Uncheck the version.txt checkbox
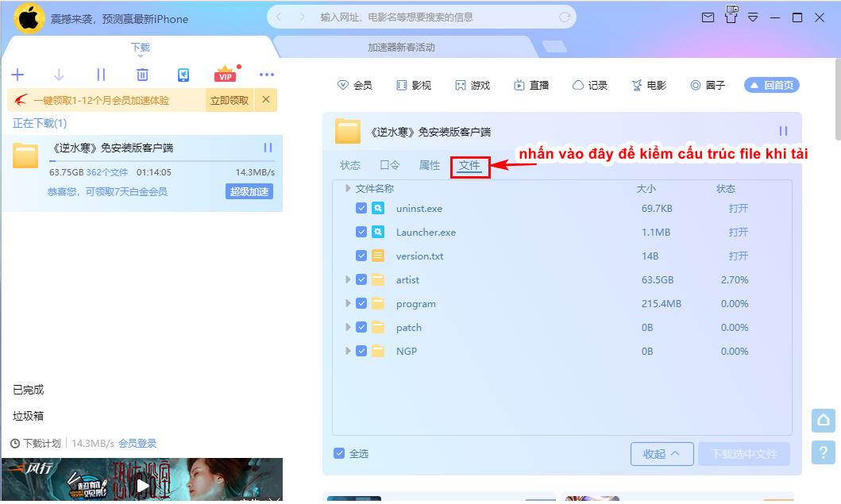Image resolution: width=841 pixels, height=504 pixels. pos(361,256)
